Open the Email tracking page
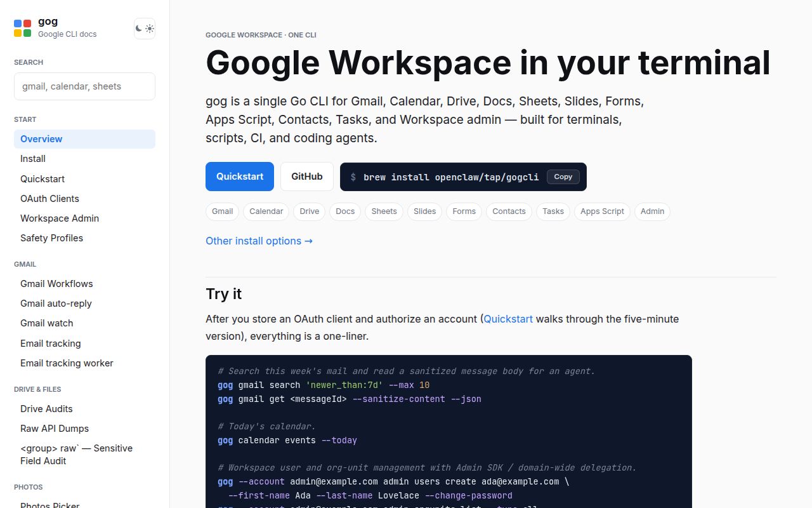This screenshot has width=812, height=508. click(x=84, y=344)
